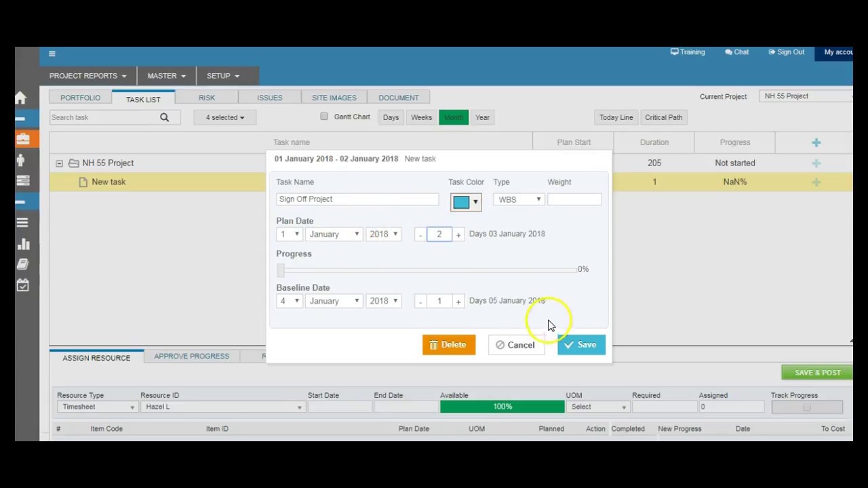Switch to the ISSUES tab
Viewport: 868px width, 488px height.
tap(270, 98)
